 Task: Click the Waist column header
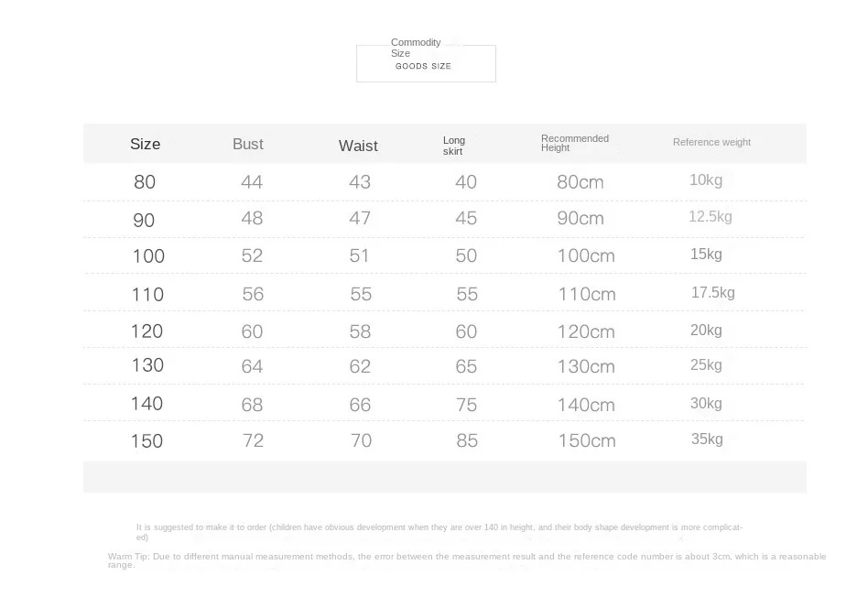coord(358,146)
